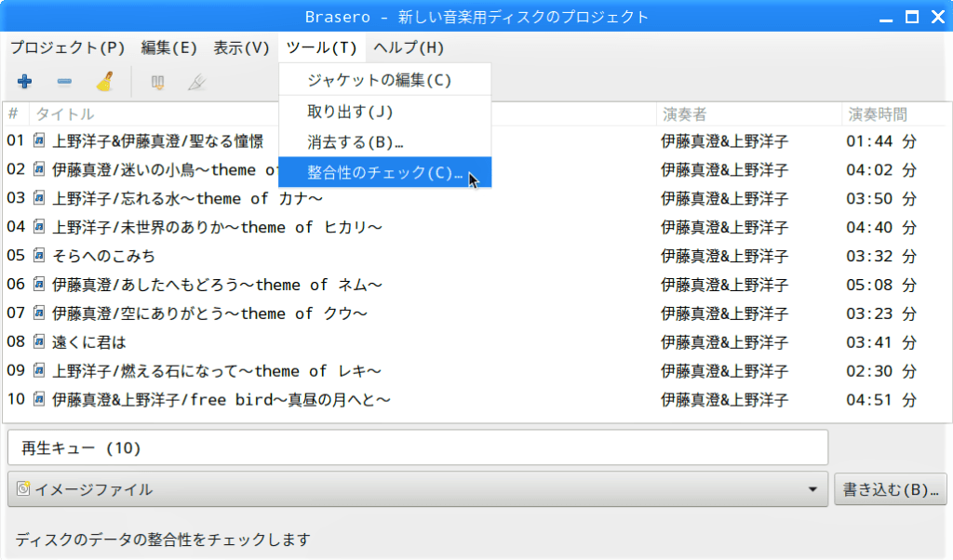
Task: Sort by the 演奏者 column header
Action: (x=749, y=114)
